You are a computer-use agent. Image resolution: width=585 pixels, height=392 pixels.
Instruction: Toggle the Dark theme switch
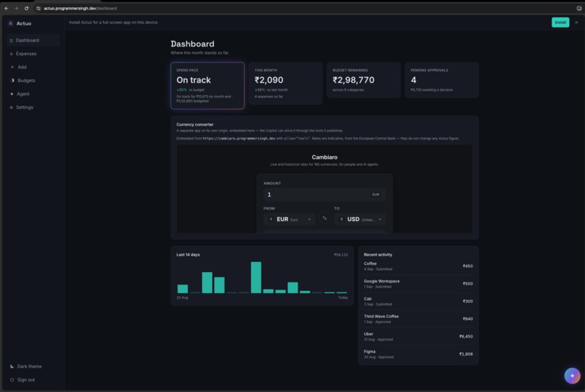coord(25,367)
